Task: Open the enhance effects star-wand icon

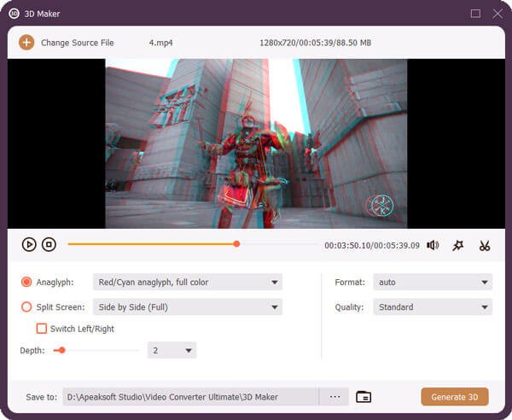Action: [457, 245]
